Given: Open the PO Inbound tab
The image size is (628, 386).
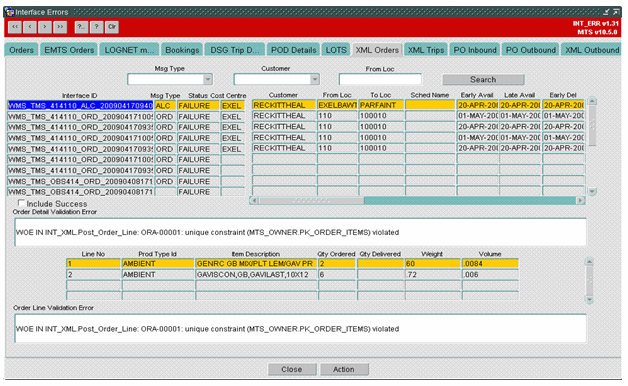Looking at the screenshot, I should [475, 50].
